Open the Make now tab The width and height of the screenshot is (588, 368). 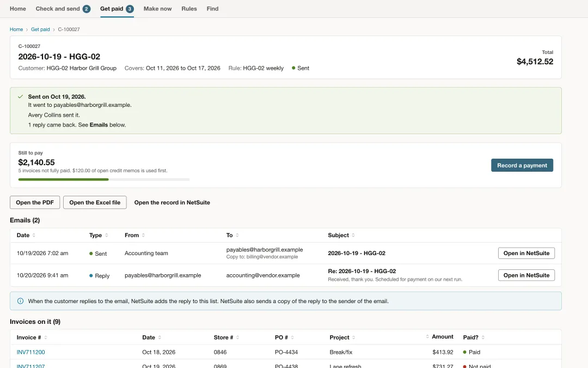[x=157, y=9]
